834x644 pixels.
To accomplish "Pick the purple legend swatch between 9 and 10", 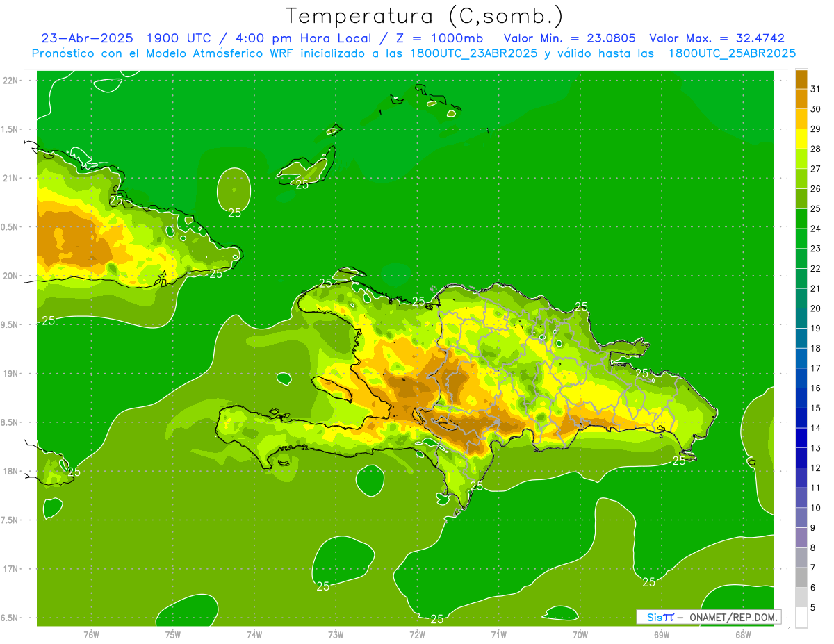I will tap(801, 518).
